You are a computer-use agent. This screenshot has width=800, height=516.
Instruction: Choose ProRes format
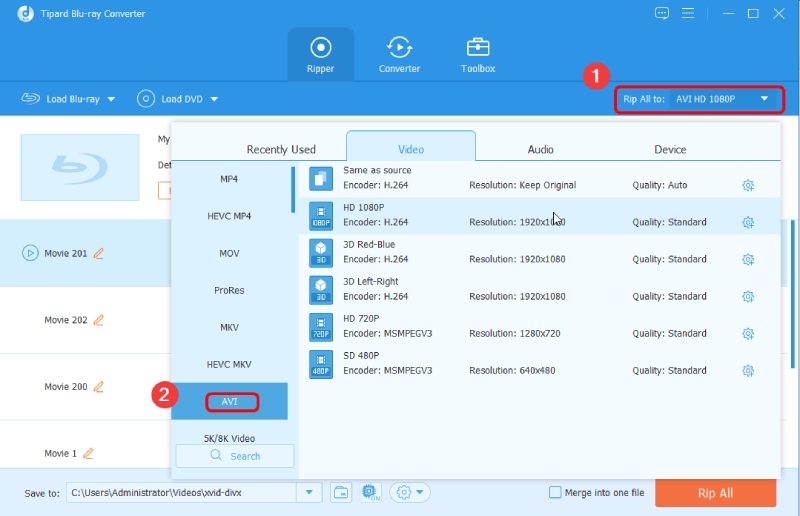(x=229, y=290)
